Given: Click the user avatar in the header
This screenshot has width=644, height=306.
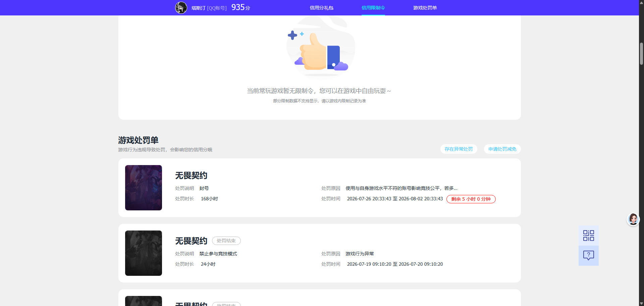Looking at the screenshot, I should 181,8.
